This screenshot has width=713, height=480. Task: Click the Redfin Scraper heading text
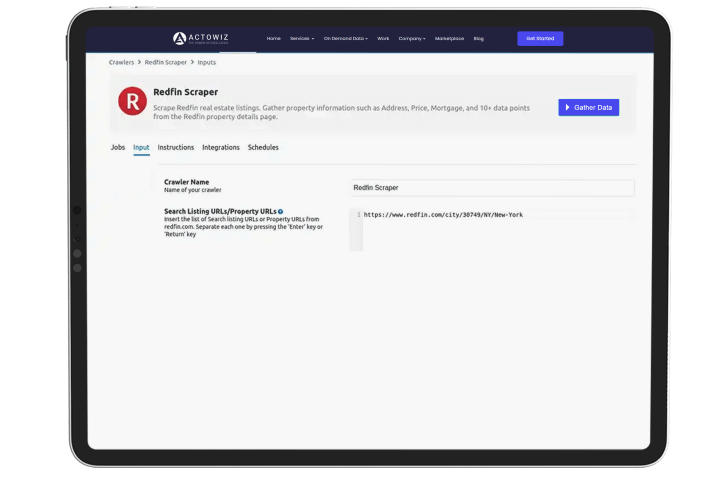pyautogui.click(x=186, y=92)
